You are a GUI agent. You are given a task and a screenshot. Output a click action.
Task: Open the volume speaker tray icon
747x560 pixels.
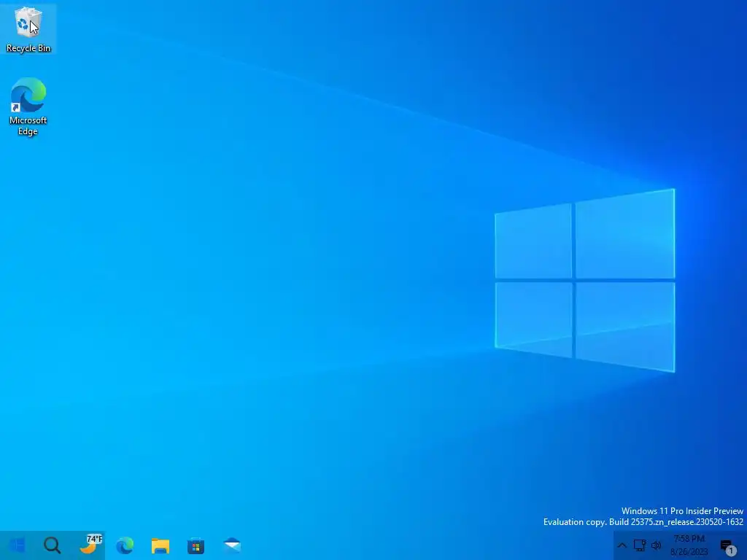(657, 545)
